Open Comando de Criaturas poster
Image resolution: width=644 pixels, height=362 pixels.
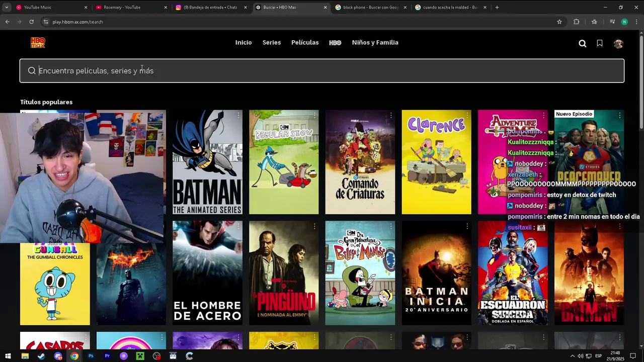(360, 162)
